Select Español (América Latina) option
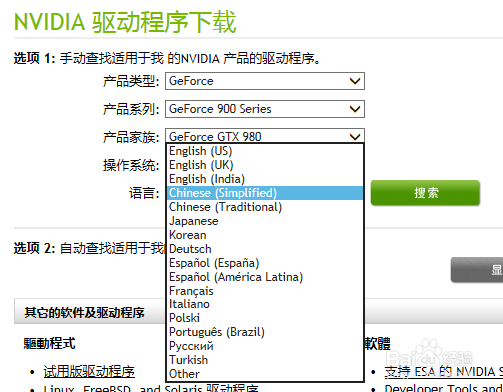The height and width of the screenshot is (392, 503). 265,277
